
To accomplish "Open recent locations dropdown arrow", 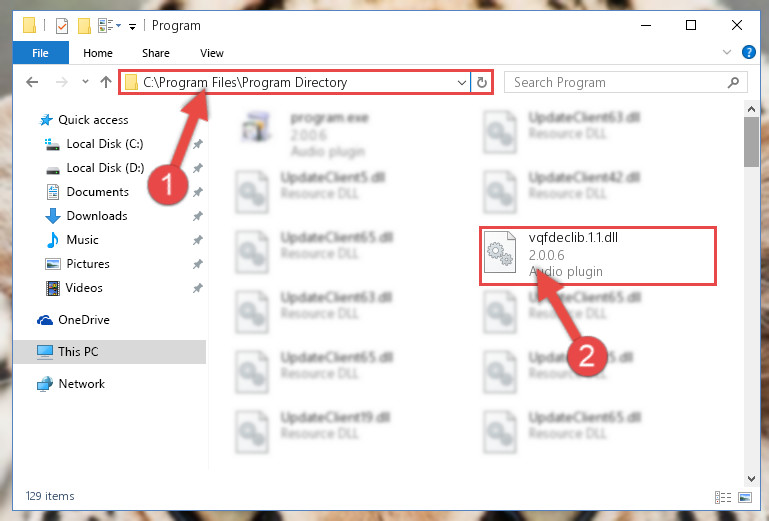I will [85, 82].
